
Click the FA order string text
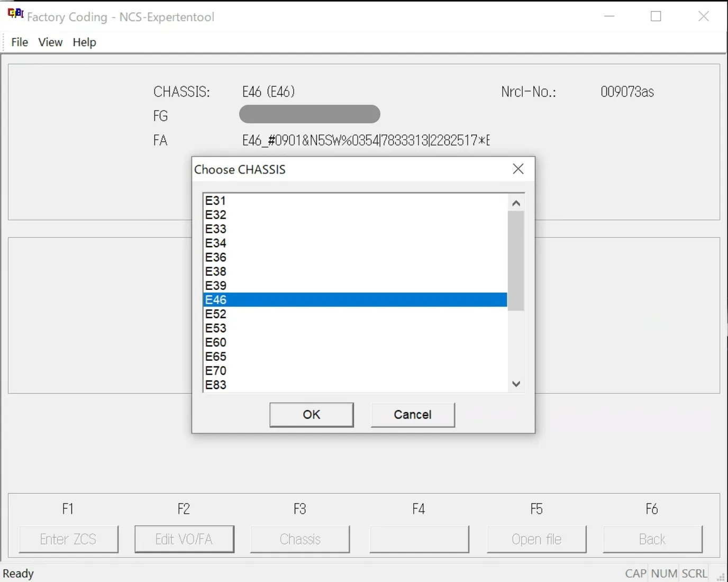[x=366, y=140]
